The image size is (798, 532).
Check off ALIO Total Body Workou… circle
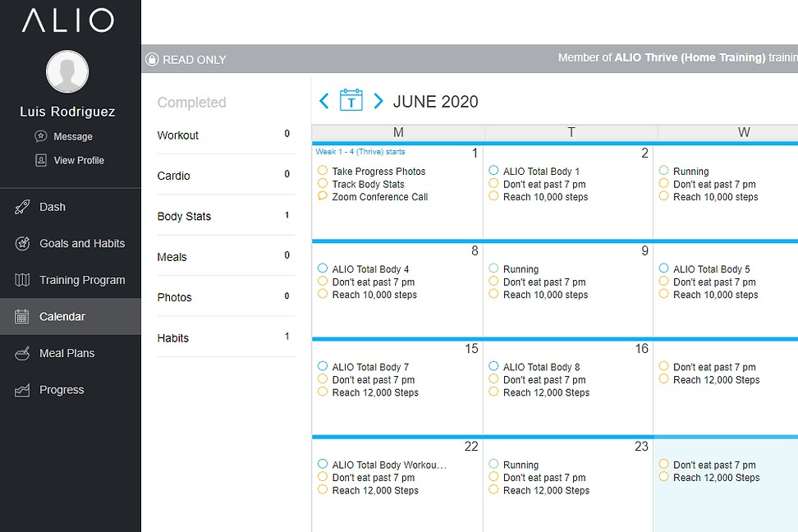tap(322, 463)
